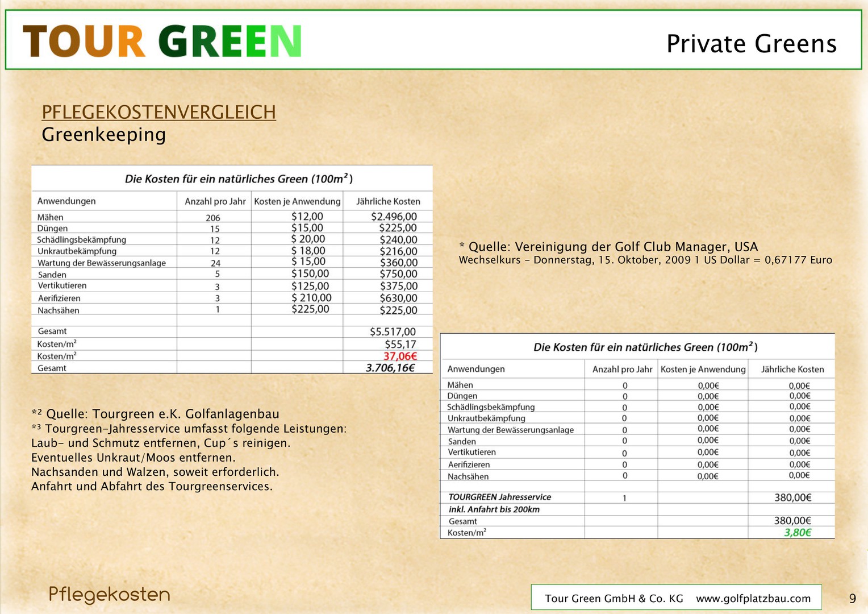The height and width of the screenshot is (614, 868).
Task: Click the dollar table title 'Die Kosten für ein natürliches Green'
Action: [x=239, y=179]
